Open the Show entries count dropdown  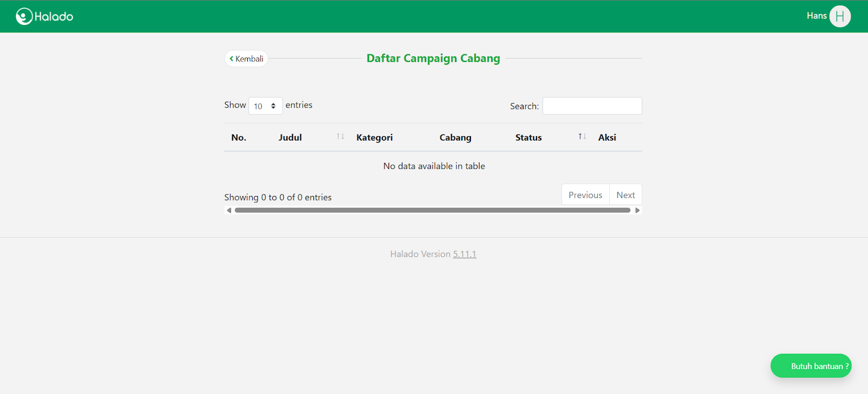coord(265,106)
